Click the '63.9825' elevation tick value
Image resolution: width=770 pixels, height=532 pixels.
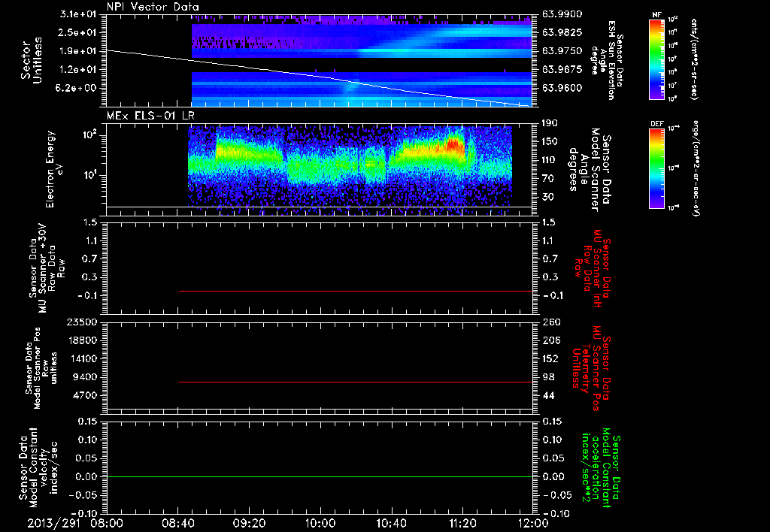point(562,32)
